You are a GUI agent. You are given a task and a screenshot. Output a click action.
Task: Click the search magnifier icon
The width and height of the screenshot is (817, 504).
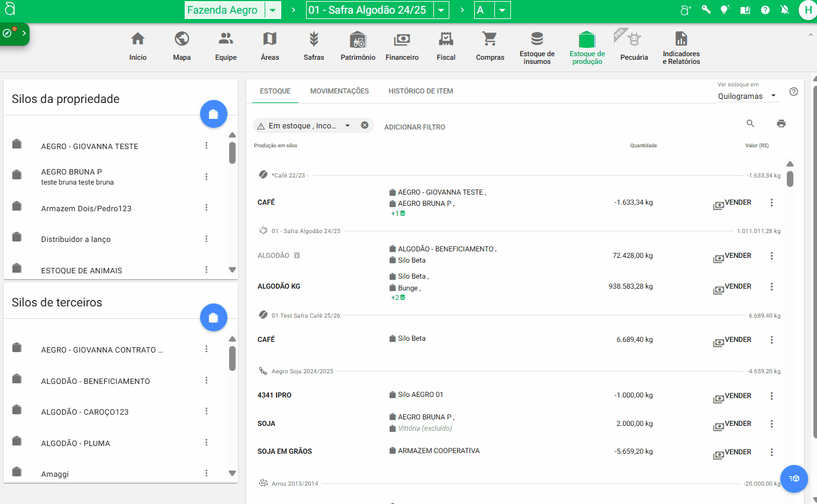(750, 124)
